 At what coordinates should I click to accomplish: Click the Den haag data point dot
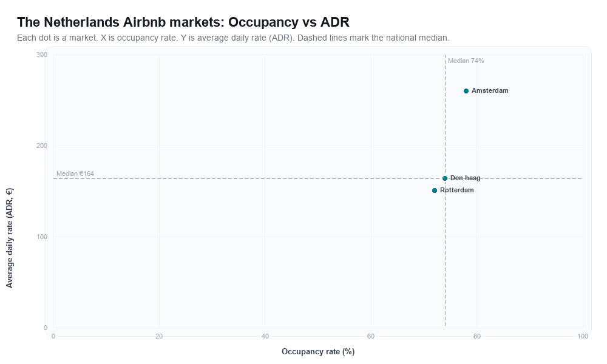[445, 178]
